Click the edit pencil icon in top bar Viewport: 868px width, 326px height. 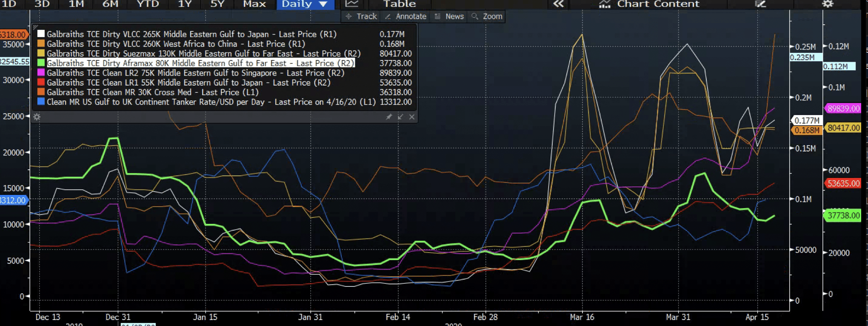click(x=760, y=4)
